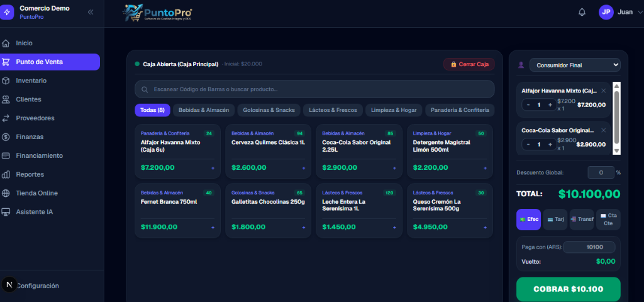Click the cart list scrollbar thumb
Viewport: 644px width, 302px height.
[616, 117]
